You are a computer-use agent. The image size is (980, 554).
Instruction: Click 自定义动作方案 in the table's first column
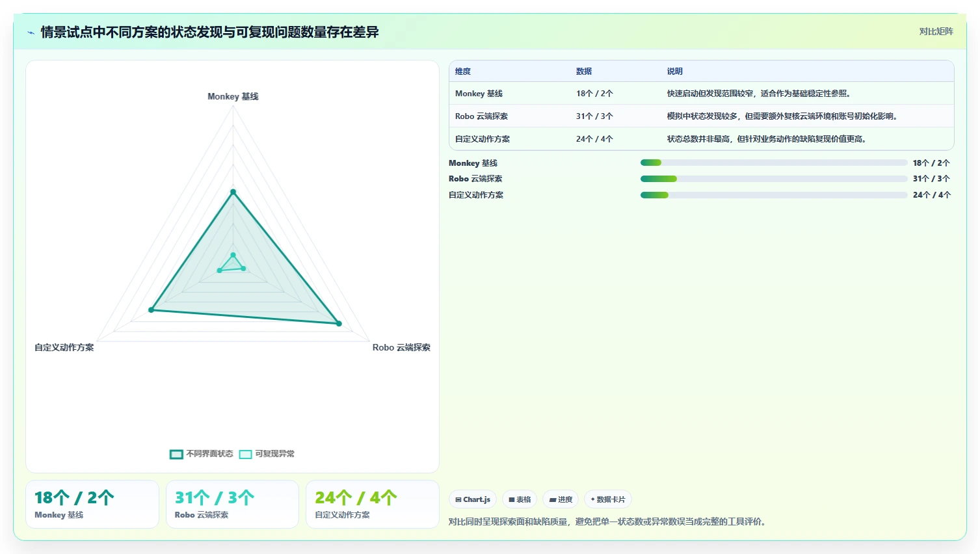(x=483, y=139)
